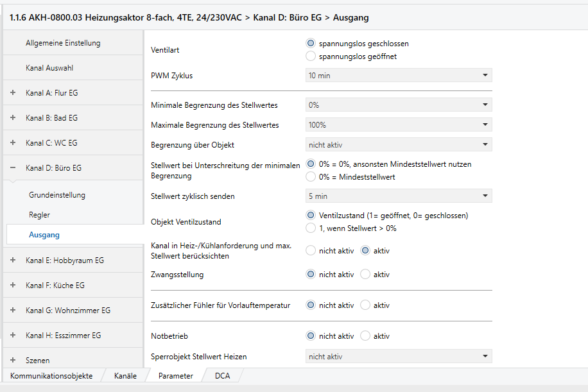Collapse Kanal D: Büro EG minus icon
588x392 pixels.
click(13, 168)
